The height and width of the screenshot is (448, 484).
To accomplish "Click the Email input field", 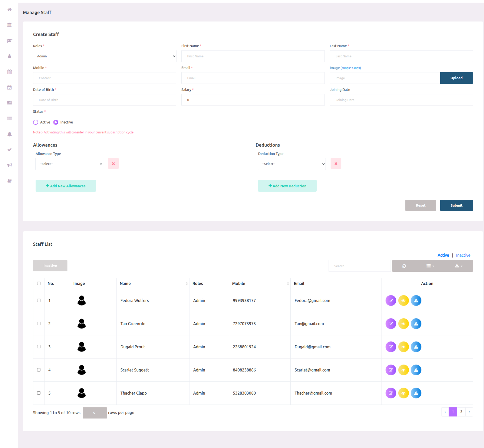I will click(x=253, y=78).
